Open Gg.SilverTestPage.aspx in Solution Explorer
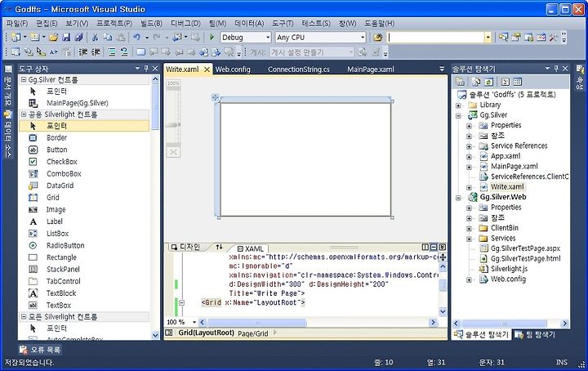 (525, 248)
